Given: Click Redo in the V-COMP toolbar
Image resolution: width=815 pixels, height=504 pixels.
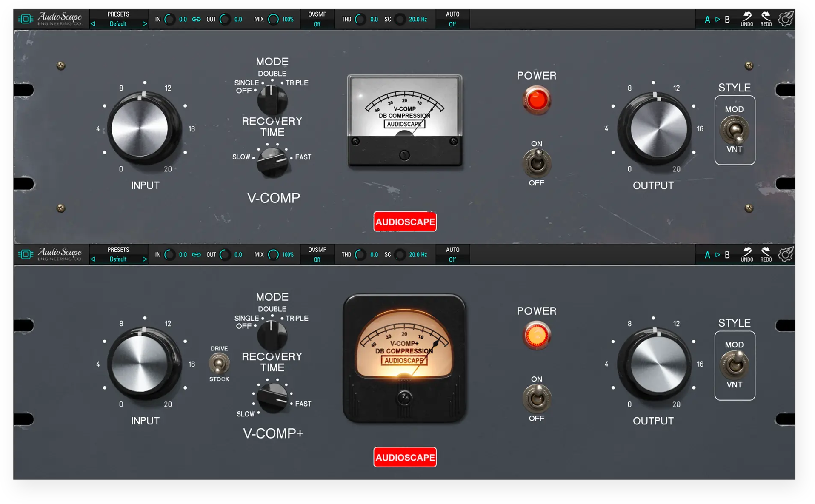Looking at the screenshot, I should (766, 19).
